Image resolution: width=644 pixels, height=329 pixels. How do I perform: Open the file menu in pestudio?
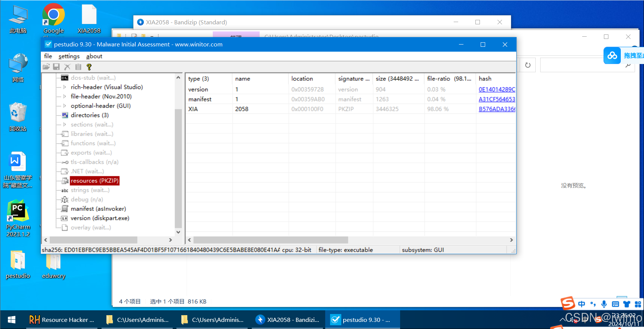[48, 56]
